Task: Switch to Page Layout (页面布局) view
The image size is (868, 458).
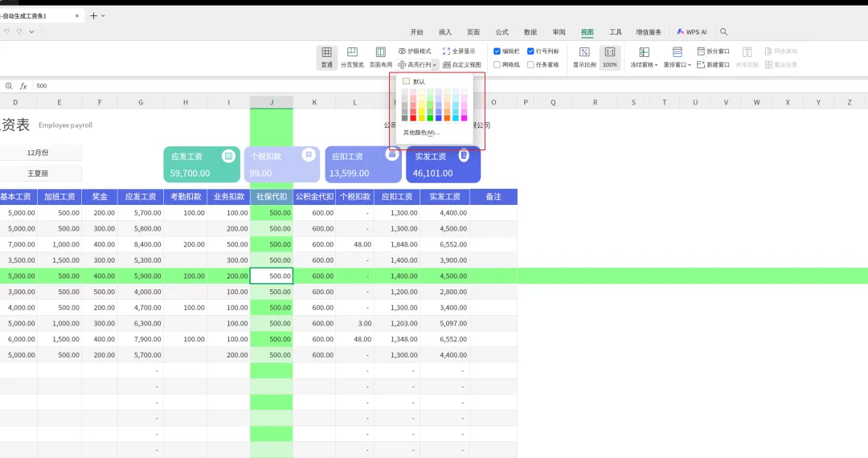Action: [381, 58]
